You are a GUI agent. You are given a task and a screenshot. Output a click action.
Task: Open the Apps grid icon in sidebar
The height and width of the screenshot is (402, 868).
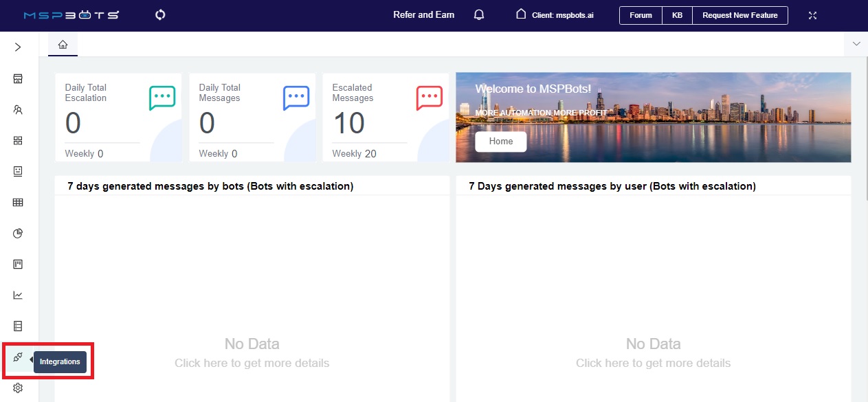pos(17,140)
